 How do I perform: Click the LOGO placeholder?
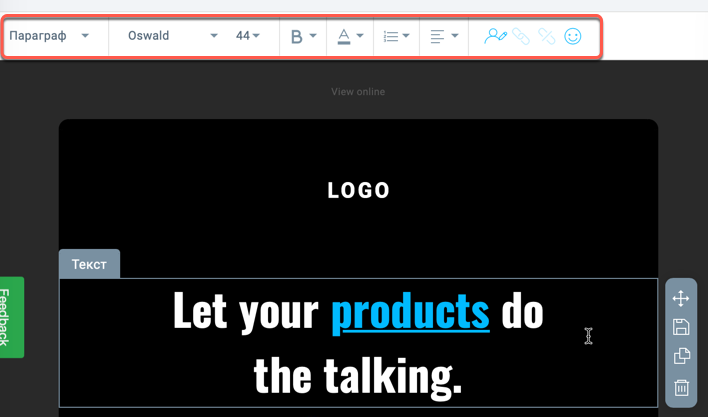[359, 190]
